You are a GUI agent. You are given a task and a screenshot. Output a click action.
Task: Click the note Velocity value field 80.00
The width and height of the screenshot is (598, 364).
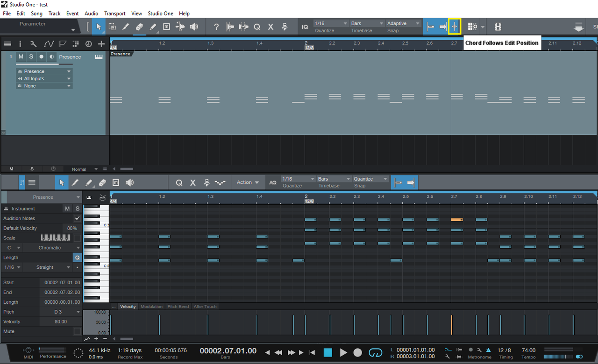[61, 322]
